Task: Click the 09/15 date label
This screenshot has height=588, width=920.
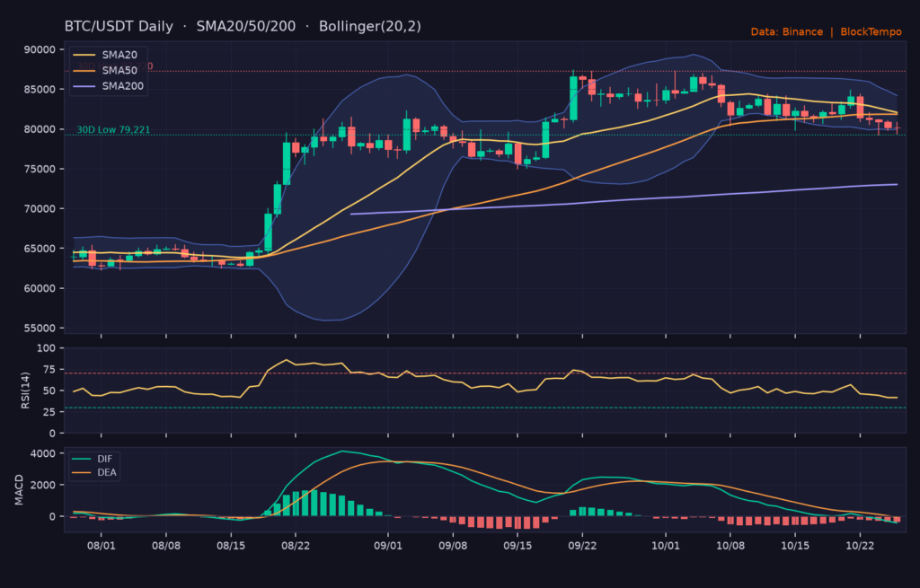Action: (517, 546)
